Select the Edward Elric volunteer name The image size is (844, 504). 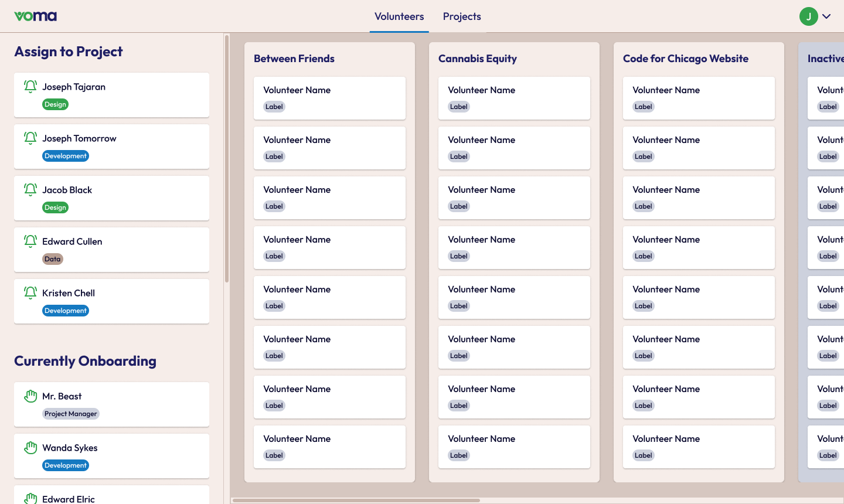(x=69, y=499)
